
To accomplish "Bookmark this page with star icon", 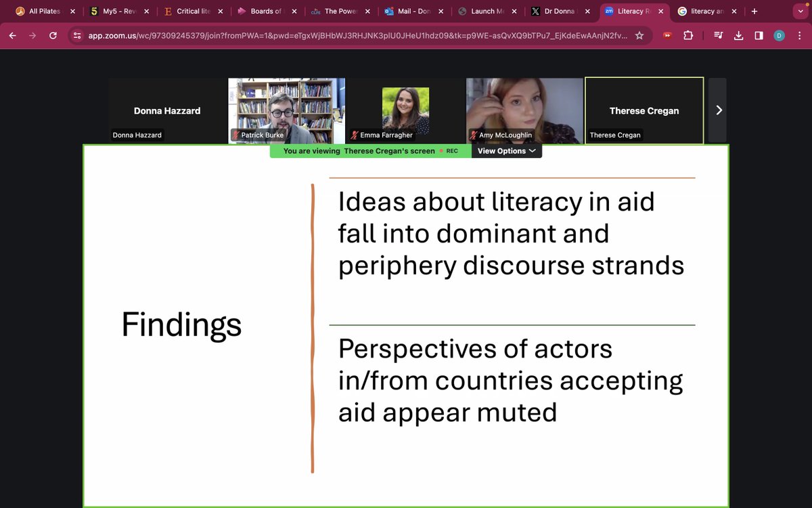I will pyautogui.click(x=639, y=35).
